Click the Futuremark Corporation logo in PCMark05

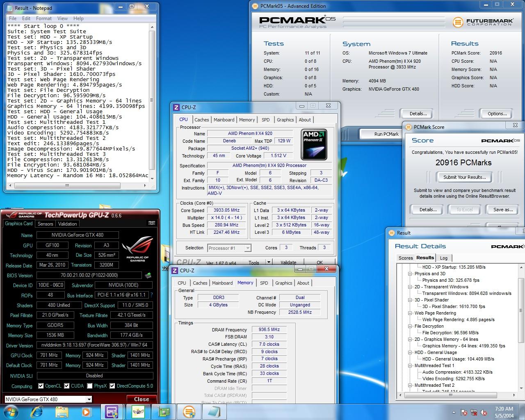click(x=482, y=22)
